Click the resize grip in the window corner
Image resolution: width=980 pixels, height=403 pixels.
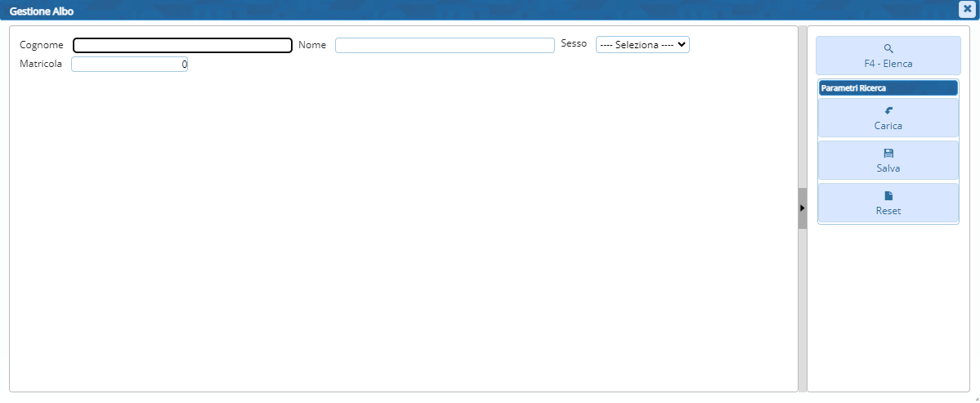(x=974, y=397)
